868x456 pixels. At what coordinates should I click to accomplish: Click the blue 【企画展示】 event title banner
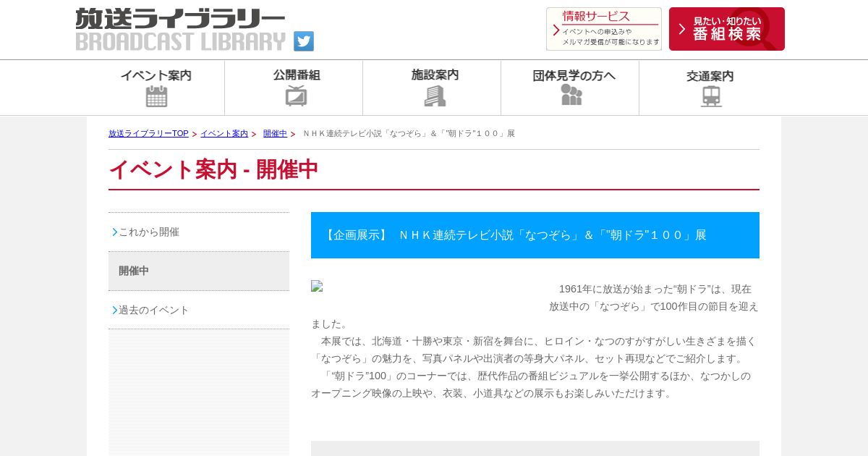535,235
